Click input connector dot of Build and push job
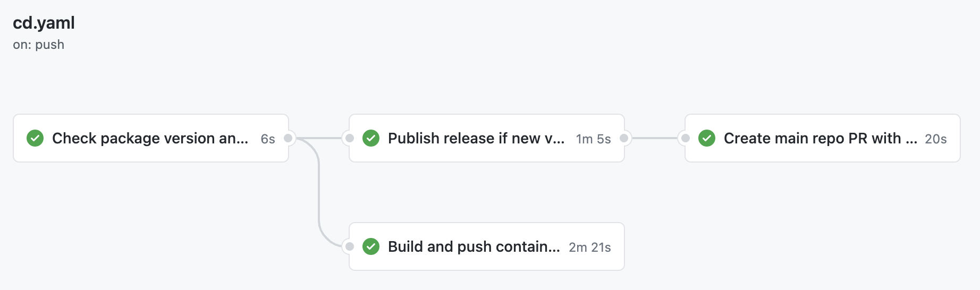980x290 pixels. tap(350, 246)
